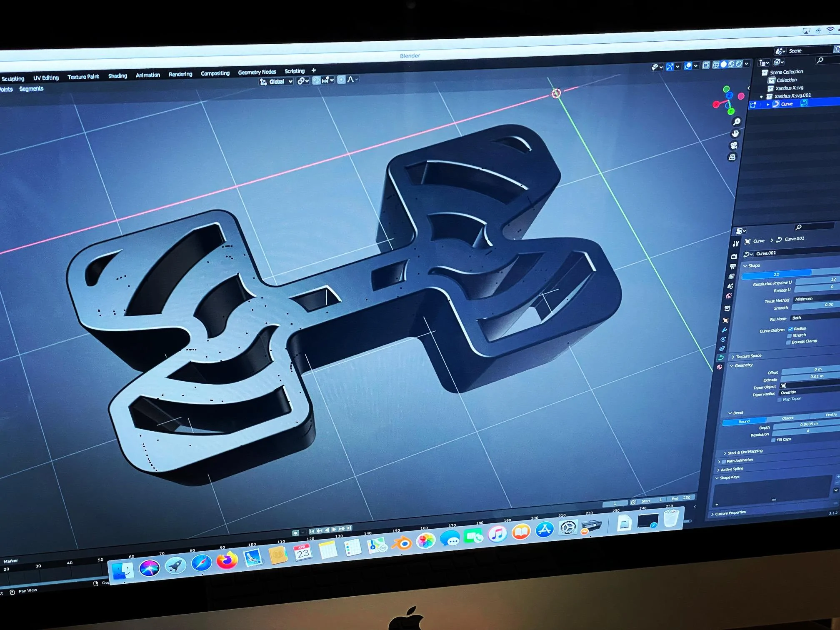Open the Fill Mode Both dropdown
840x630 pixels.
pos(814,317)
